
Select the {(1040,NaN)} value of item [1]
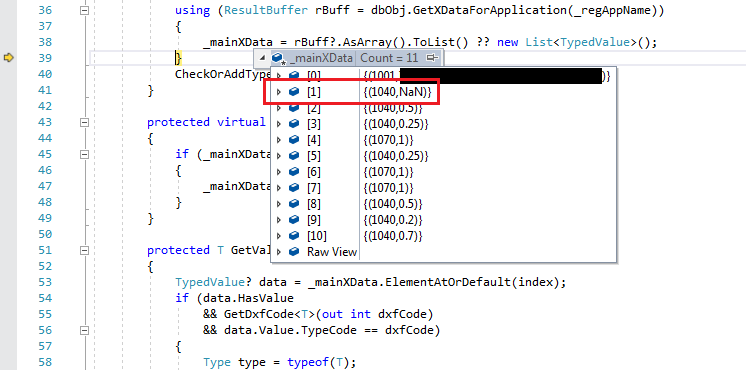pyautogui.click(x=397, y=92)
